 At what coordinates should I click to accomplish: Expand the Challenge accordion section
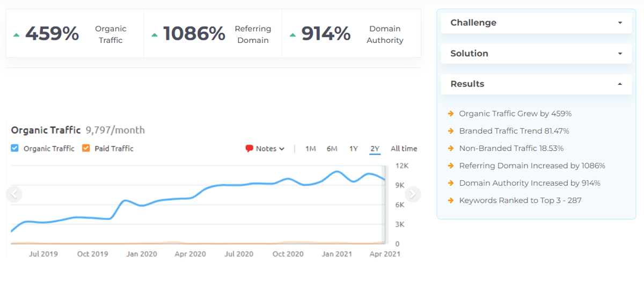tap(536, 23)
